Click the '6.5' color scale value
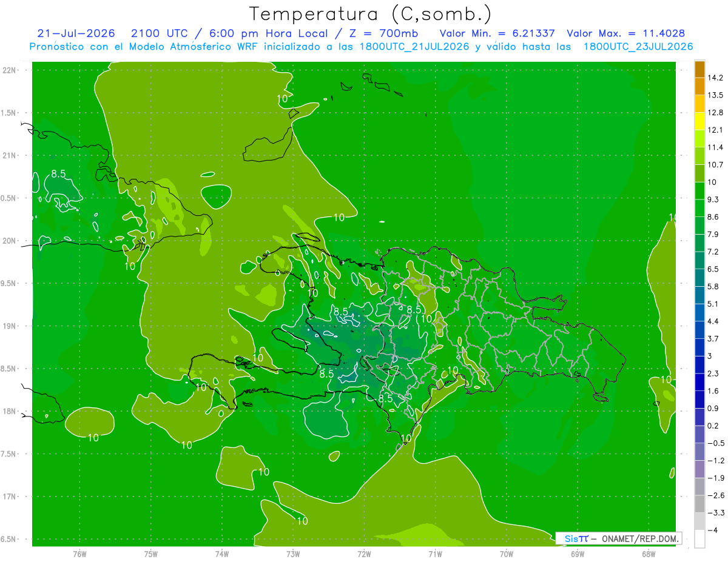Viewport: 728px width, 562px height. (x=713, y=269)
